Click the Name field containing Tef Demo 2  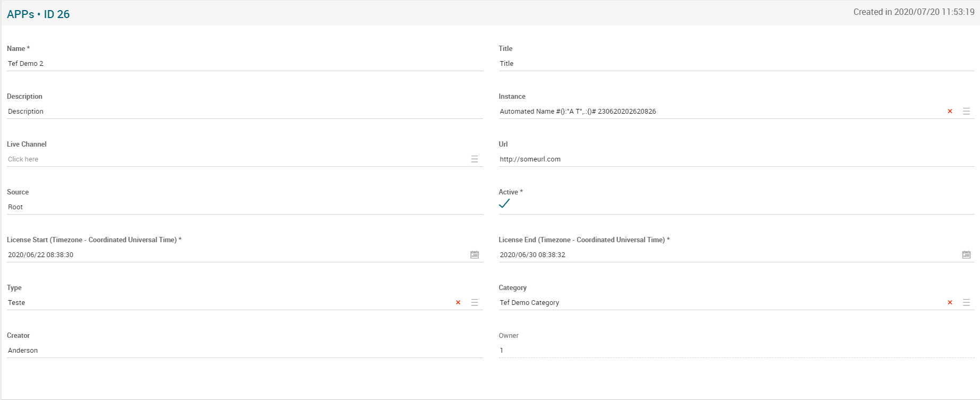coord(244,64)
